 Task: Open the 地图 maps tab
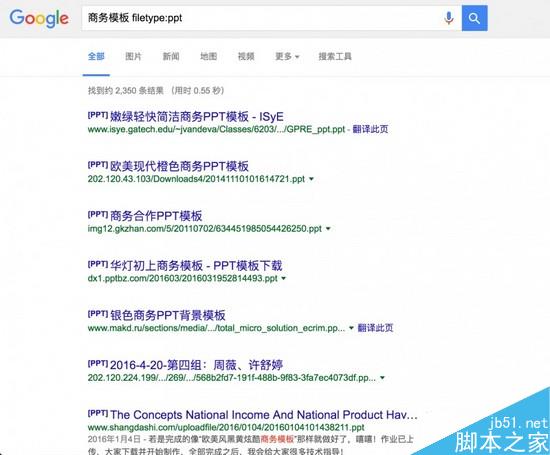[208, 56]
